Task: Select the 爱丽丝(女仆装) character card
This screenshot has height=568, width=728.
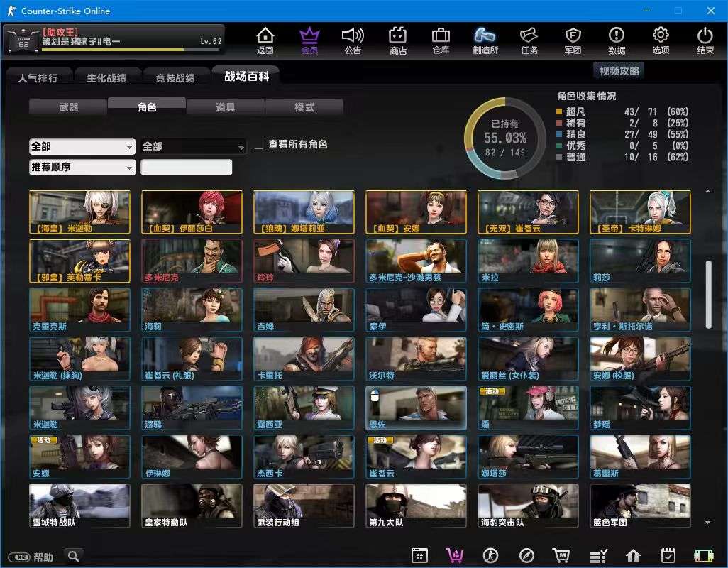Action: (x=528, y=359)
